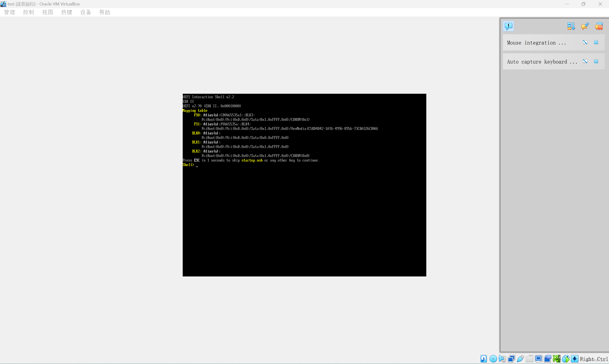This screenshot has width=609, height=364.
Task: Click the green turtle CPU execution icon
Action: pyautogui.click(x=556, y=359)
